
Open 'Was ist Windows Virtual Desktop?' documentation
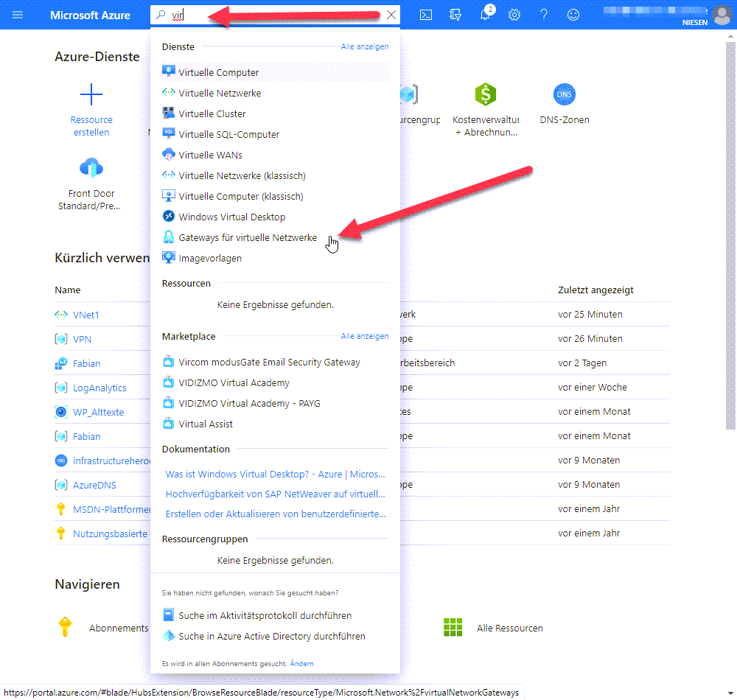[275, 474]
